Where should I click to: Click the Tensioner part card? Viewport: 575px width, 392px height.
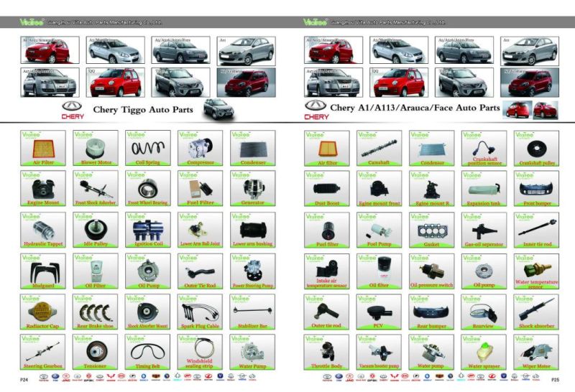pos(96,352)
